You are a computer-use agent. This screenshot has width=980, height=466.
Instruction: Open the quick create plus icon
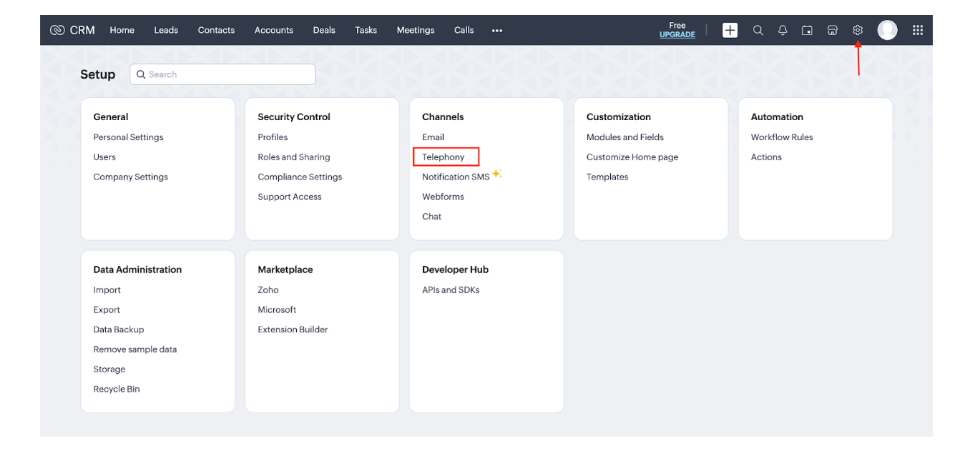pos(730,30)
